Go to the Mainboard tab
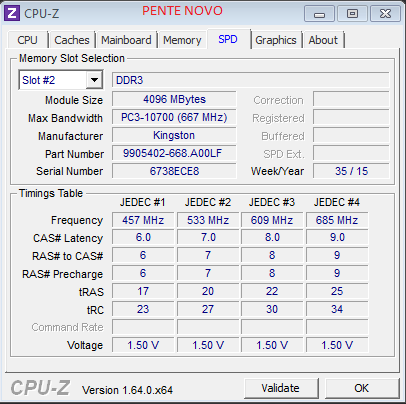Viewport: 406px width, 404px height. (126, 40)
